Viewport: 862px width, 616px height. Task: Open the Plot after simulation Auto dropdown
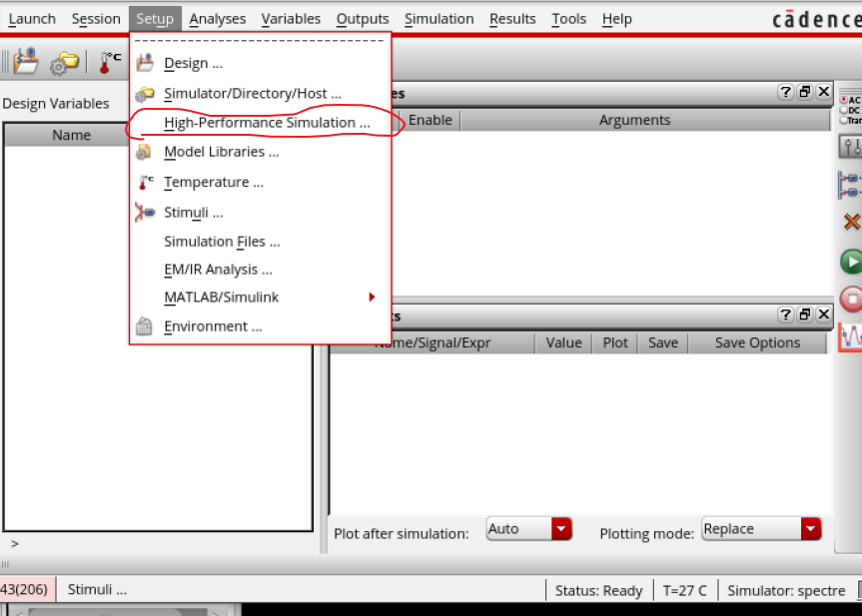(x=528, y=529)
